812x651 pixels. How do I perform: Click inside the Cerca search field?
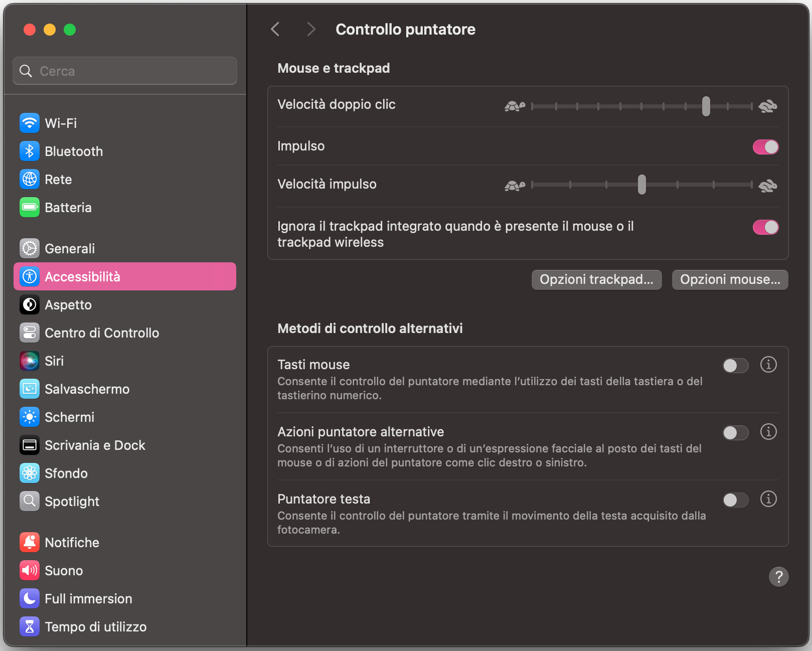pos(124,71)
